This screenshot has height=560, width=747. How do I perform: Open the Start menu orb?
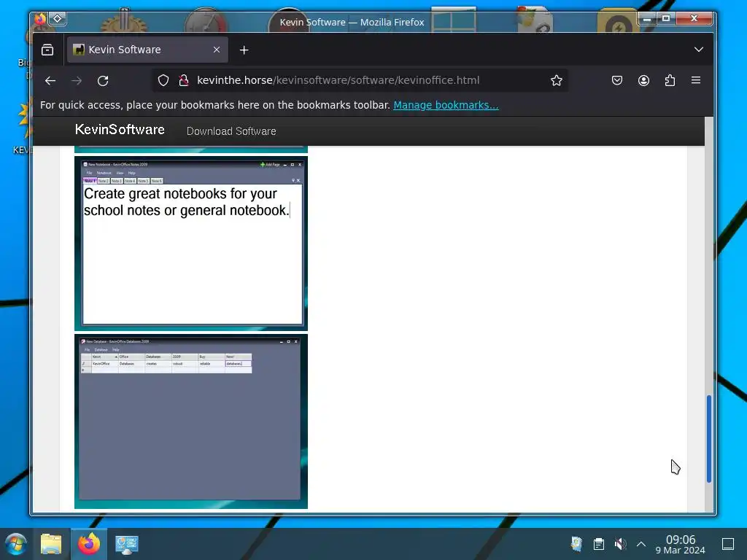[16, 544]
